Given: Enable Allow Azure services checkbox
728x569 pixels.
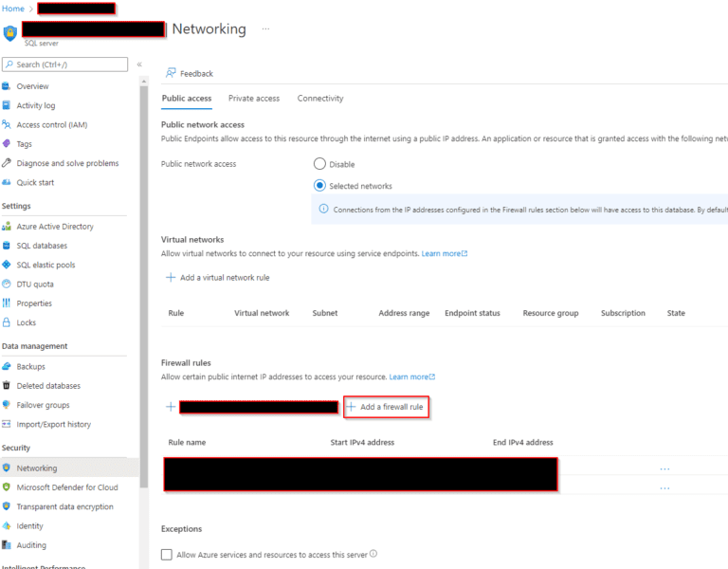Looking at the screenshot, I should coord(167,554).
